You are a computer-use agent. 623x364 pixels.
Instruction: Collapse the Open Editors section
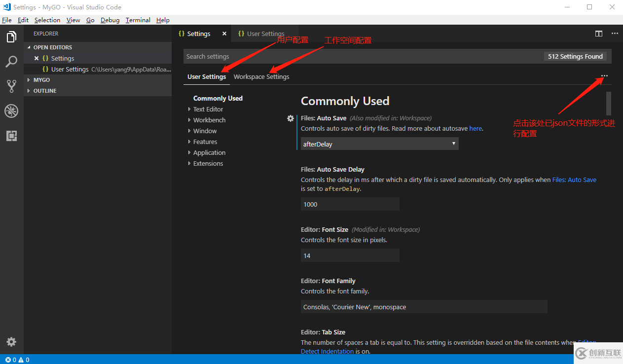click(x=98, y=47)
